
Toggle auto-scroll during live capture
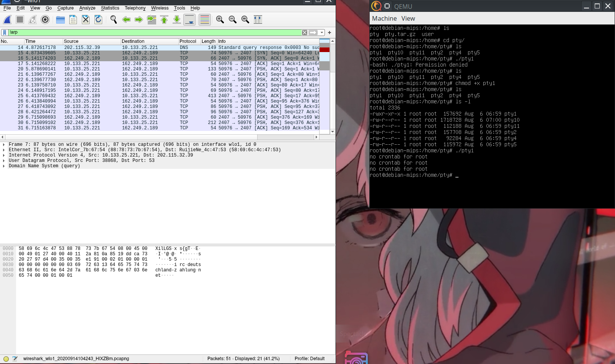point(189,20)
